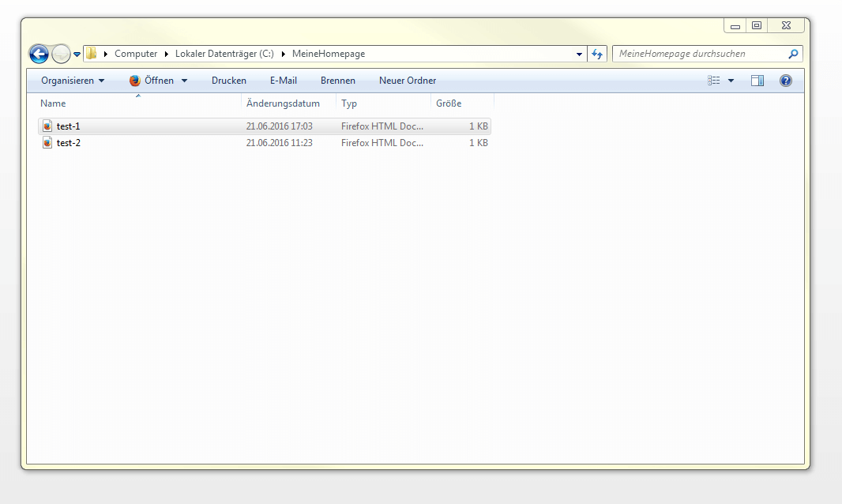Viewport: 842px width, 504px height.
Task: Expand the dropdown arrow beside Öffnen
Action: (184, 81)
